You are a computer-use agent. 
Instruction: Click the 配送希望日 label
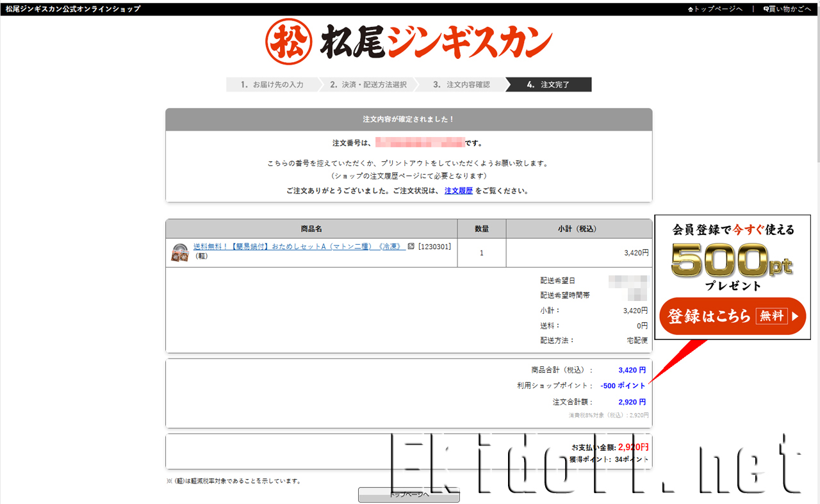[558, 280]
